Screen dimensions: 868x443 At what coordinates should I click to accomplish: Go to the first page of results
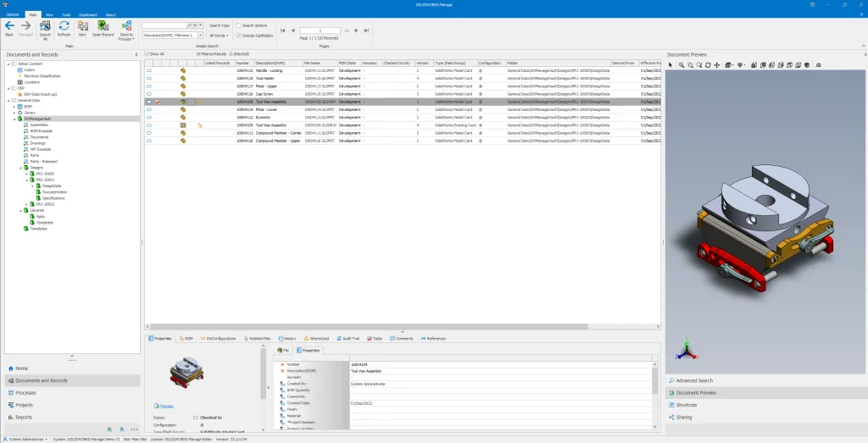[283, 30]
